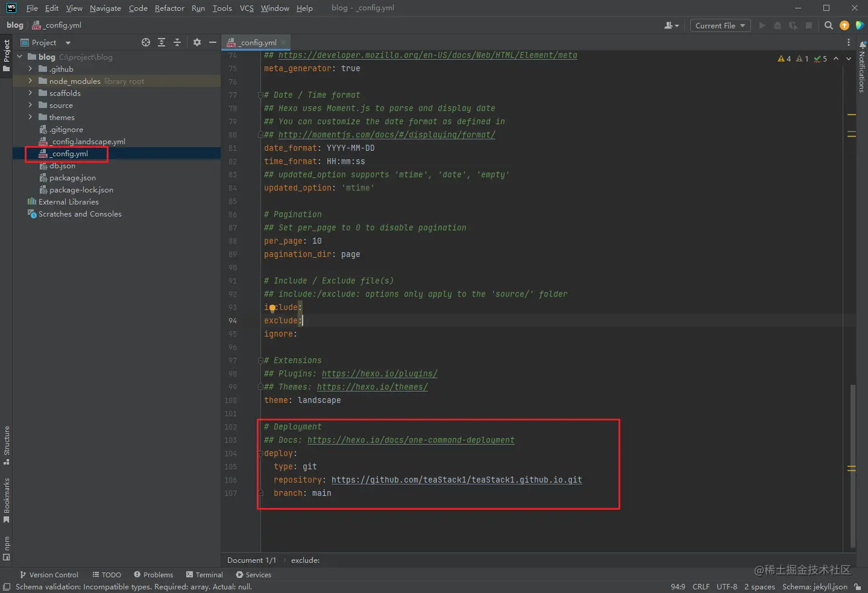The height and width of the screenshot is (593, 868).
Task: Fold the deploy block at line 104
Action: pos(260,453)
